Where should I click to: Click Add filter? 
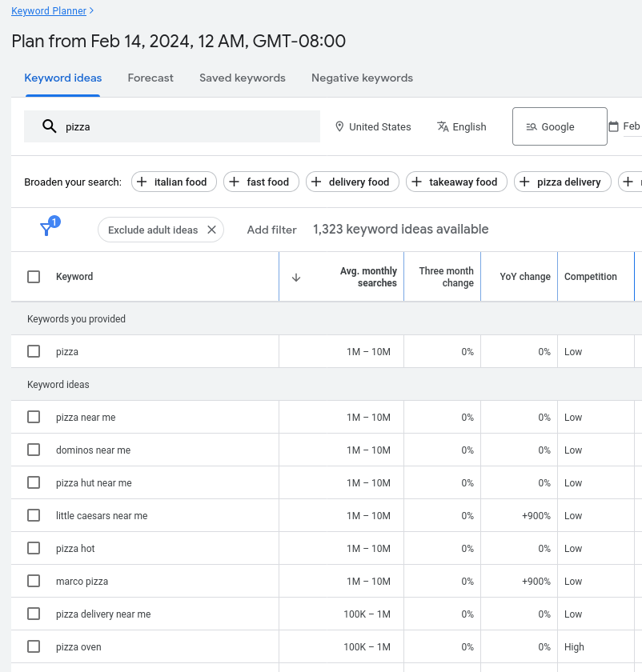[271, 230]
